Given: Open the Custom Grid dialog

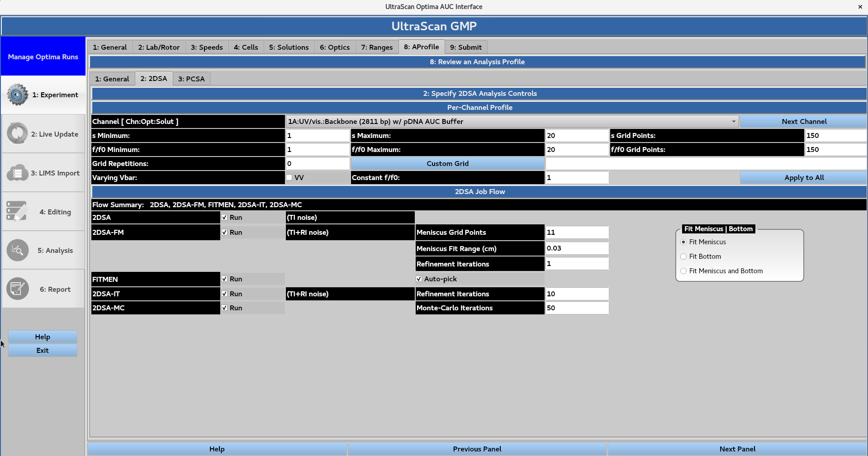Looking at the screenshot, I should click(x=447, y=163).
